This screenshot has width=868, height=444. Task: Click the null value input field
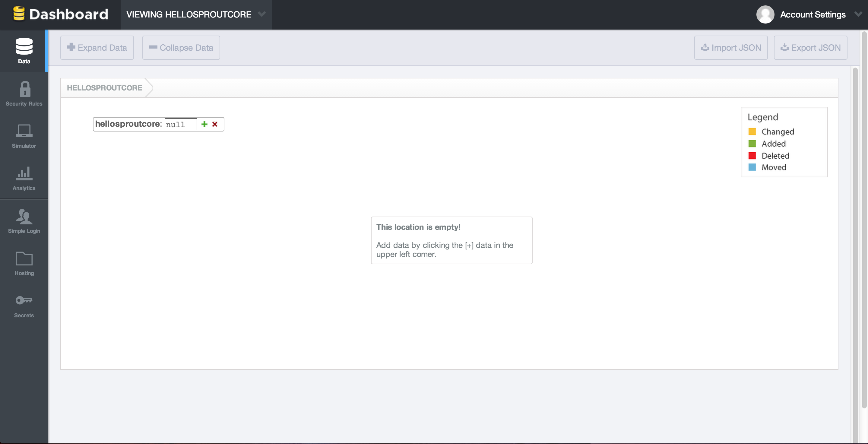click(180, 124)
